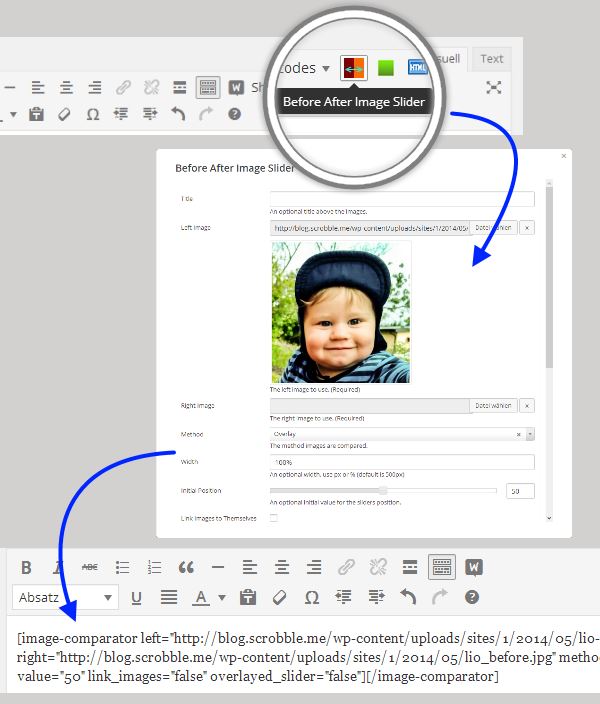Viewport: 600px width, 704px height.
Task: Insert Read More tag from top toolbar
Action: click(x=180, y=87)
